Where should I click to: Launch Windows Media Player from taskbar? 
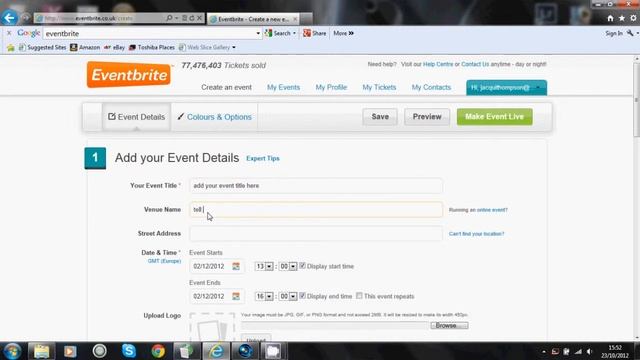pyautogui.click(x=70, y=351)
